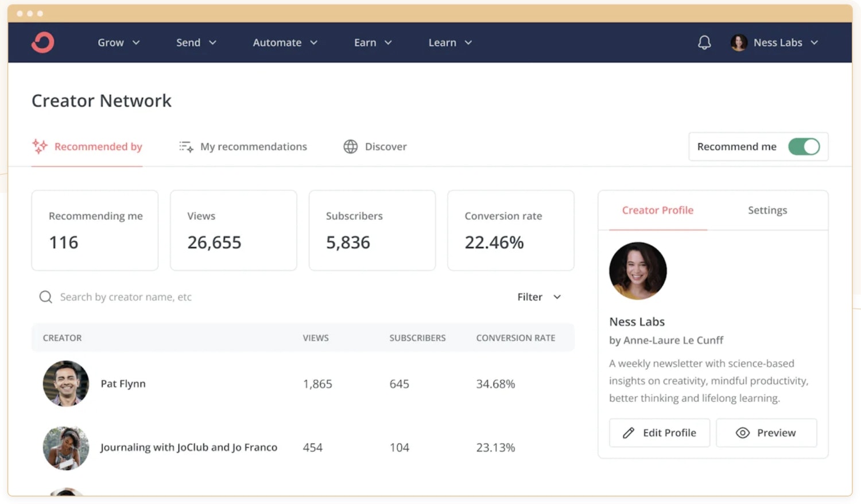
Task: Click the Ness Labs profile photo
Action: pos(638,271)
